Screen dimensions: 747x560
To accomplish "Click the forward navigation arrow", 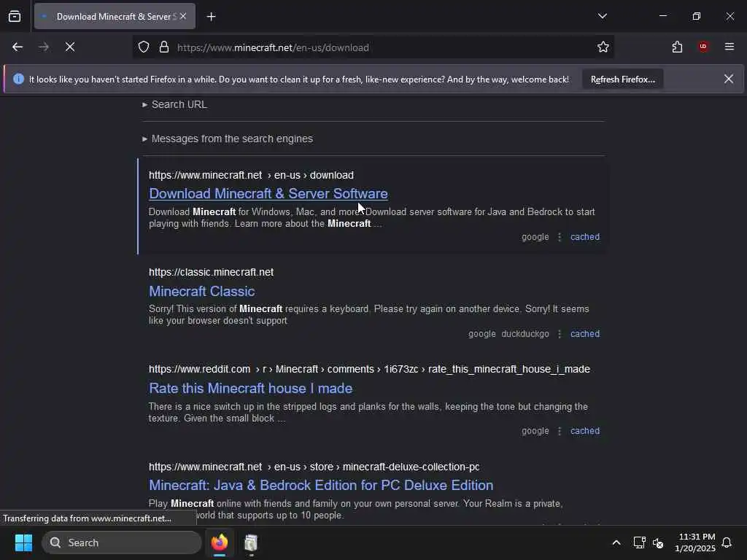I will point(43,47).
